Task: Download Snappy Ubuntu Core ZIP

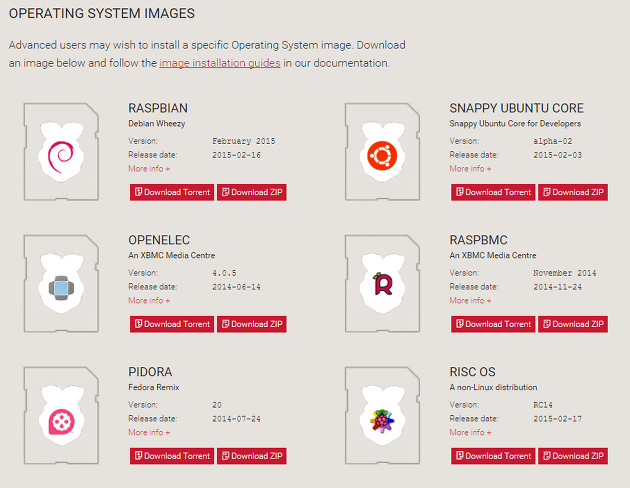Action: (x=573, y=192)
